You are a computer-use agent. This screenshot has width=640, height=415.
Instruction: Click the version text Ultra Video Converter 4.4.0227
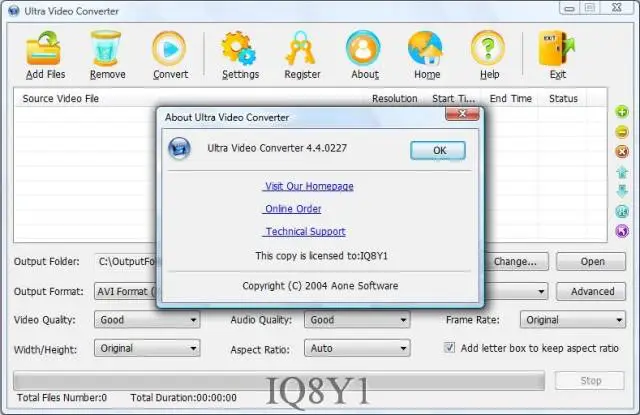277,148
